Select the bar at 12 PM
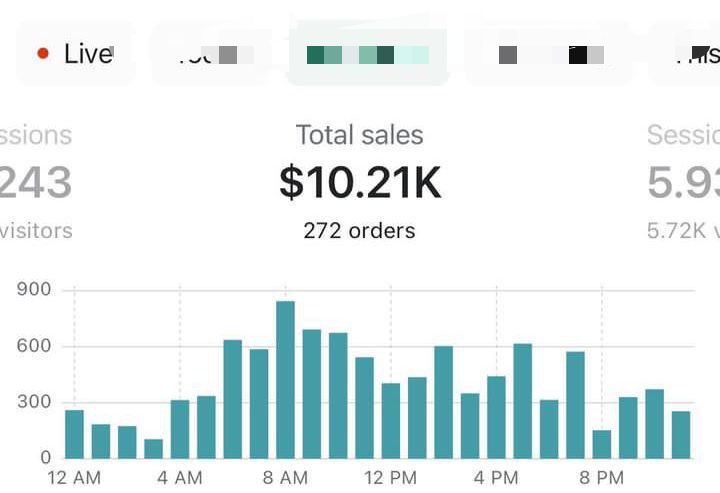The image size is (720, 493). point(391,420)
